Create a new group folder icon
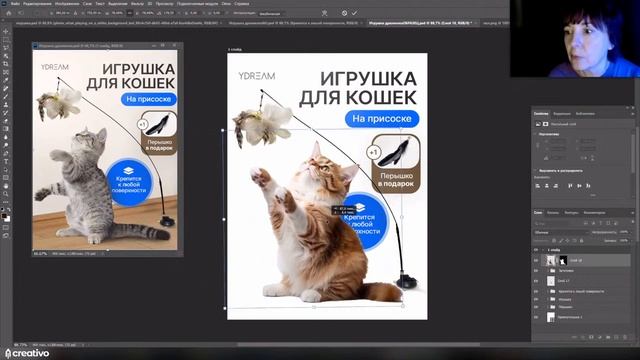 pyautogui.click(x=608, y=337)
